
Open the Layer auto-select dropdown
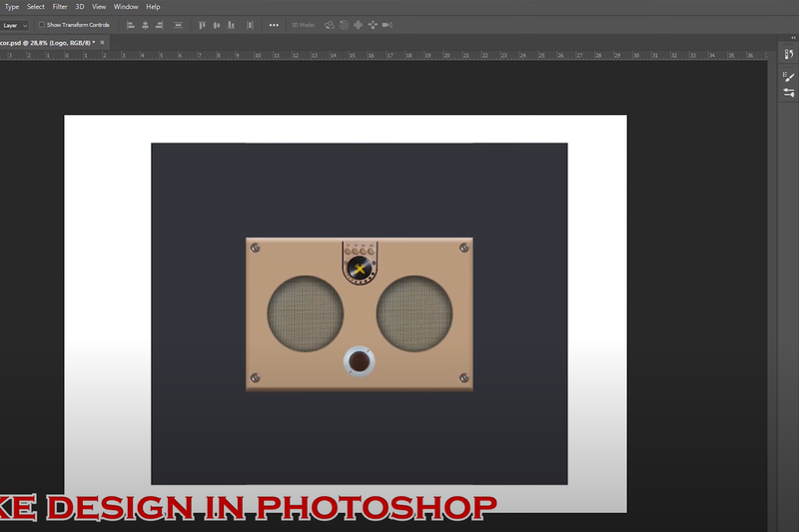(x=14, y=24)
